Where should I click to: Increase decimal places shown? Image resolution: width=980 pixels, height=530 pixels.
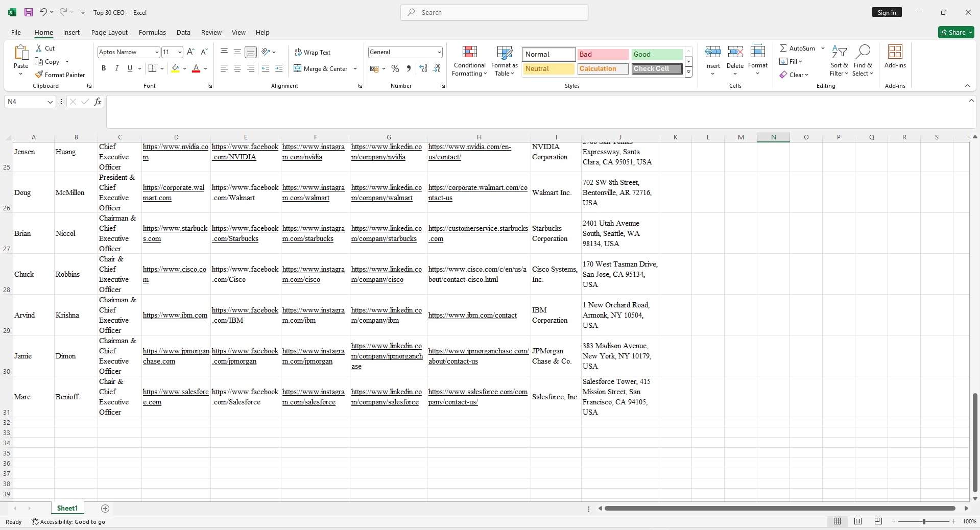(423, 68)
